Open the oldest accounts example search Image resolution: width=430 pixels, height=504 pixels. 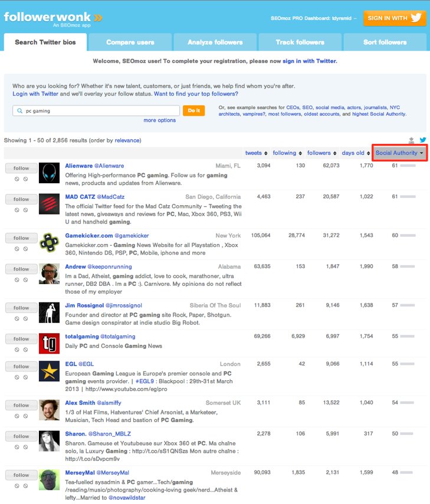[321, 114]
